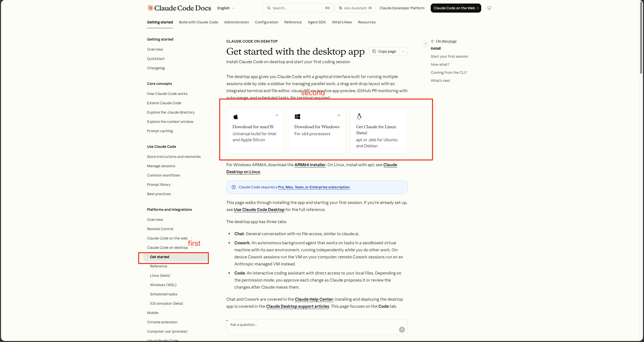
Task: Click the Linux penguin icon on card
Action: (x=359, y=116)
